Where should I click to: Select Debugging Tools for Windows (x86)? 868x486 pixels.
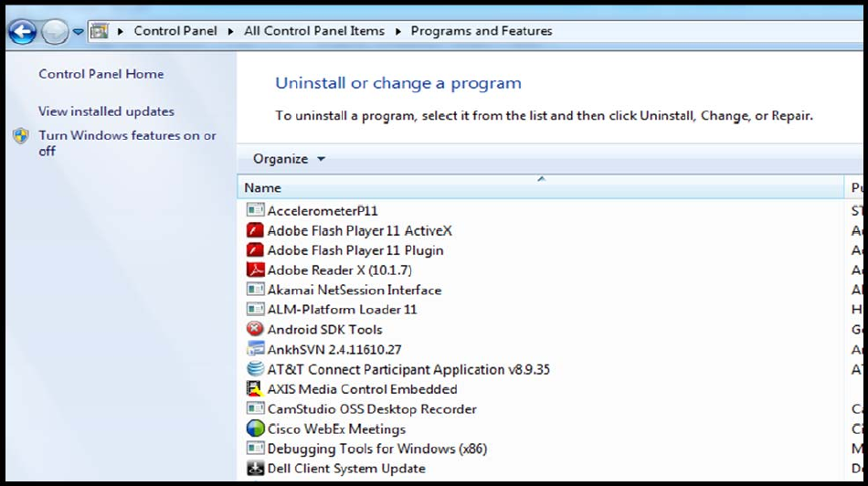(377, 449)
